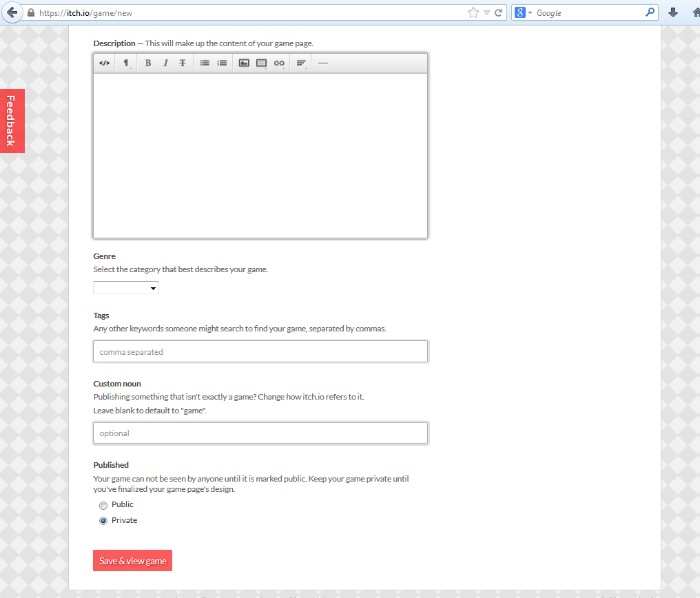The width and height of the screenshot is (700, 598).
Task: Open the red Feedback side tab
Action: [12, 121]
